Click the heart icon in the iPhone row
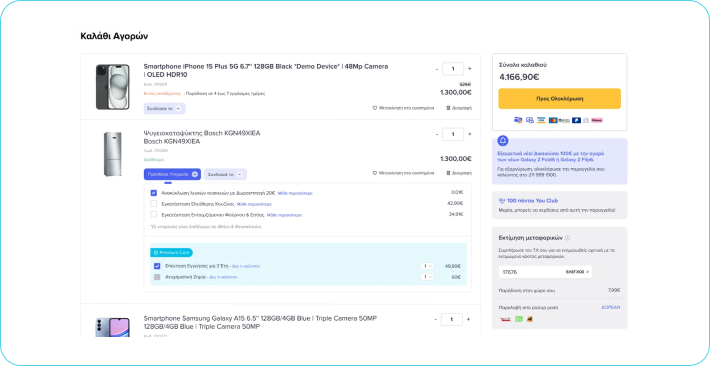Screen dimensions: 710x366 point(374,108)
